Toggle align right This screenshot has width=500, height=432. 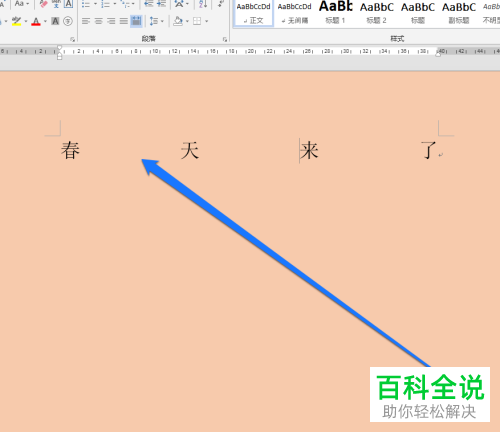pyautogui.click(x=111, y=21)
